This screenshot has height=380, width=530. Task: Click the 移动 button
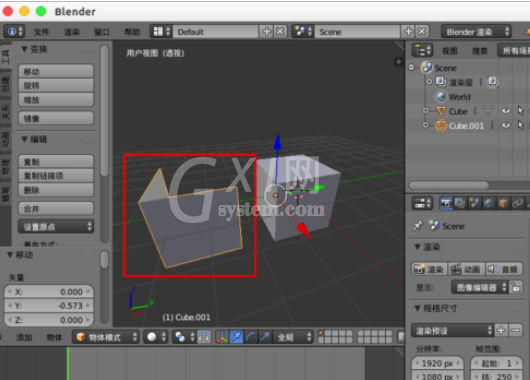(x=56, y=71)
